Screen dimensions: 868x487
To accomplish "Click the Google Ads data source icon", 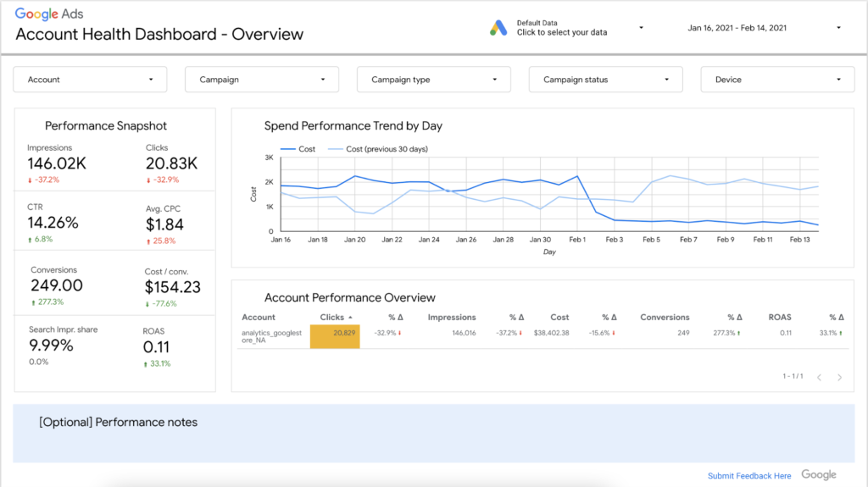I will [498, 28].
